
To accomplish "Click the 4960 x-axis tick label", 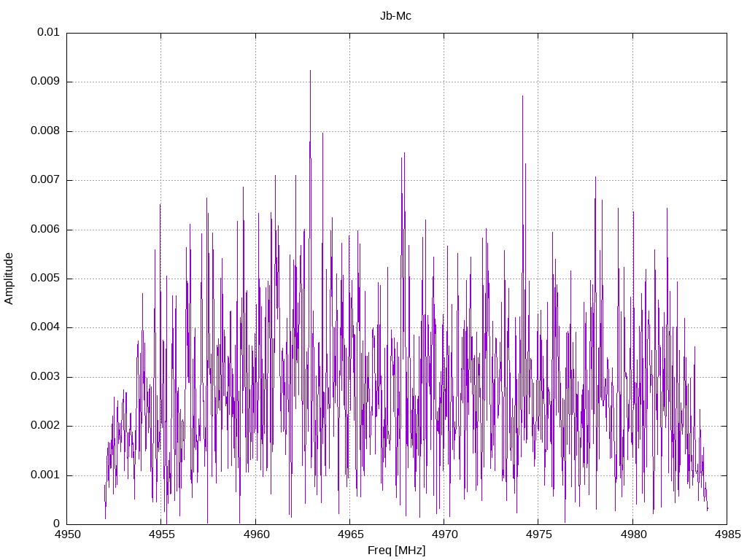I will point(256,534).
